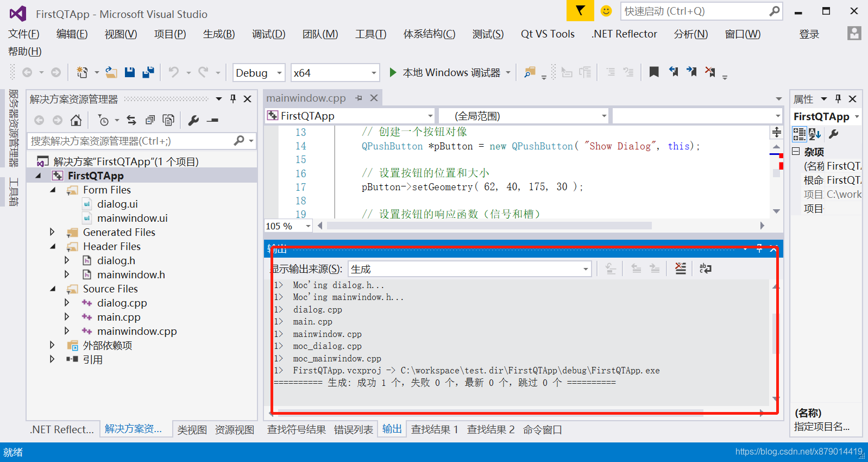The image size is (868, 462).
Task: Open Properties wrench in Solution Explorer
Action: point(193,120)
